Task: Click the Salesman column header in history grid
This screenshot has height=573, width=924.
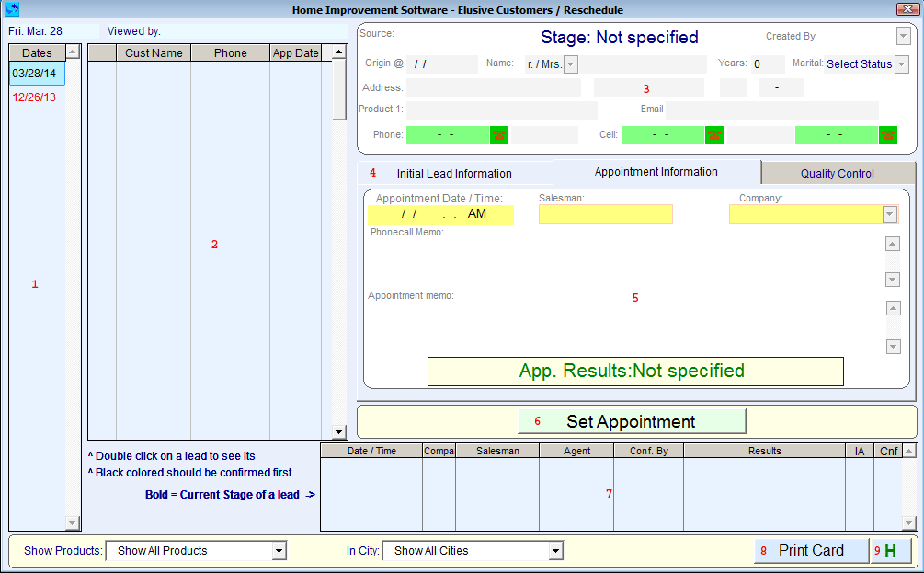Action: coord(497,451)
